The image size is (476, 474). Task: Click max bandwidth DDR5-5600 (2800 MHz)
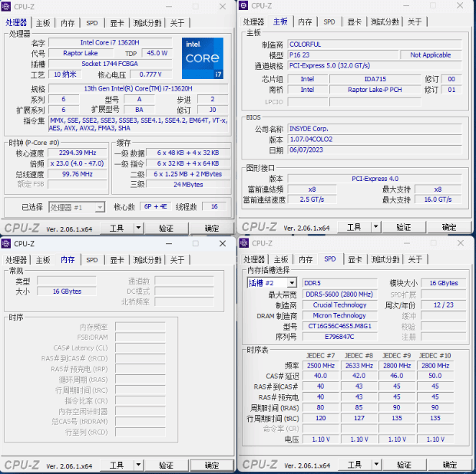tap(339, 295)
